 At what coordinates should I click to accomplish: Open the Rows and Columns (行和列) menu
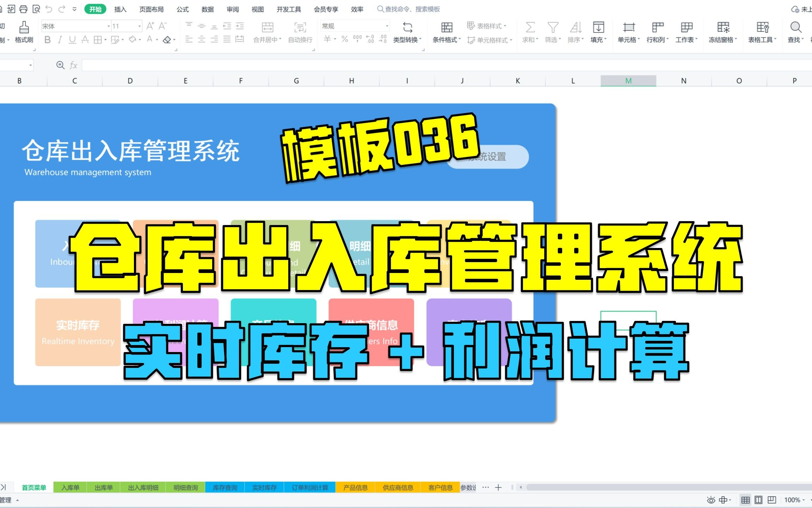(x=658, y=32)
